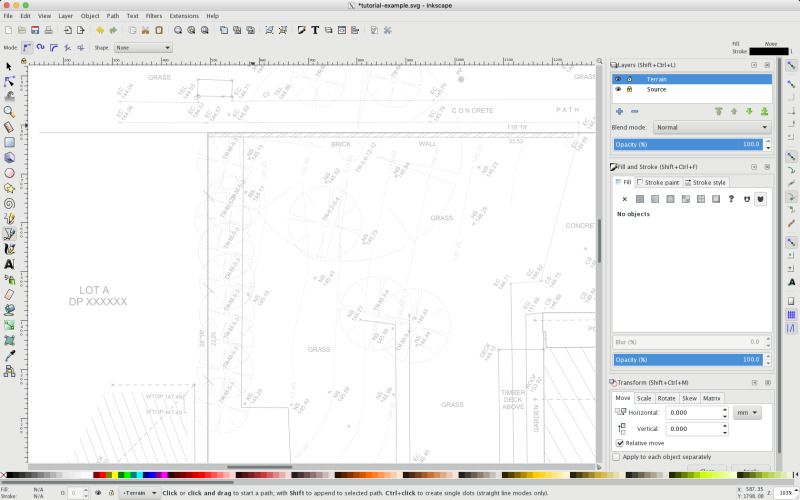
Task: Increase Vertical move value stepper
Action: point(725,426)
